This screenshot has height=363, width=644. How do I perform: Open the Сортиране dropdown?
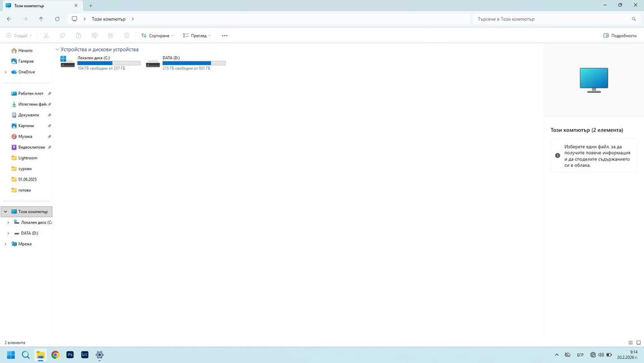point(157,35)
